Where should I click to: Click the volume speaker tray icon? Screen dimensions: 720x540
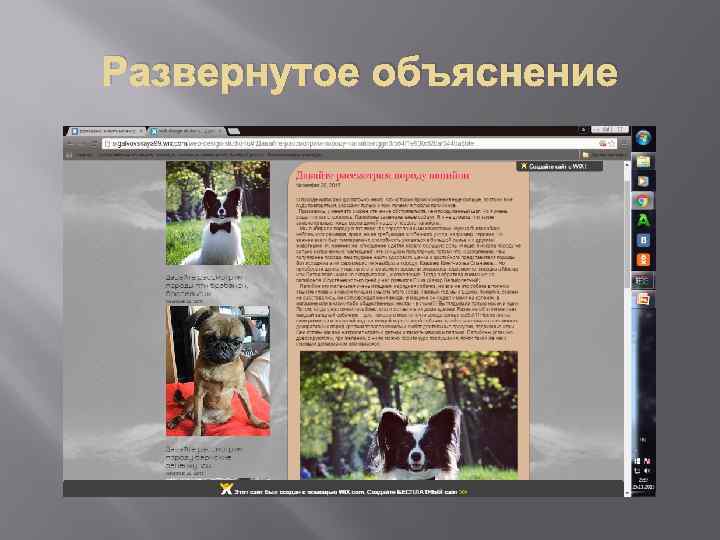click(x=647, y=471)
